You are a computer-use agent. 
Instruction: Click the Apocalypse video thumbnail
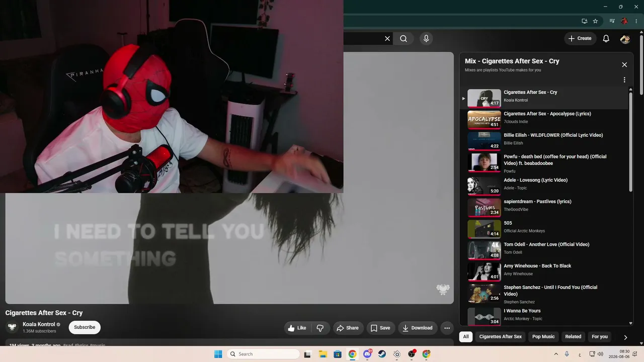click(x=484, y=120)
